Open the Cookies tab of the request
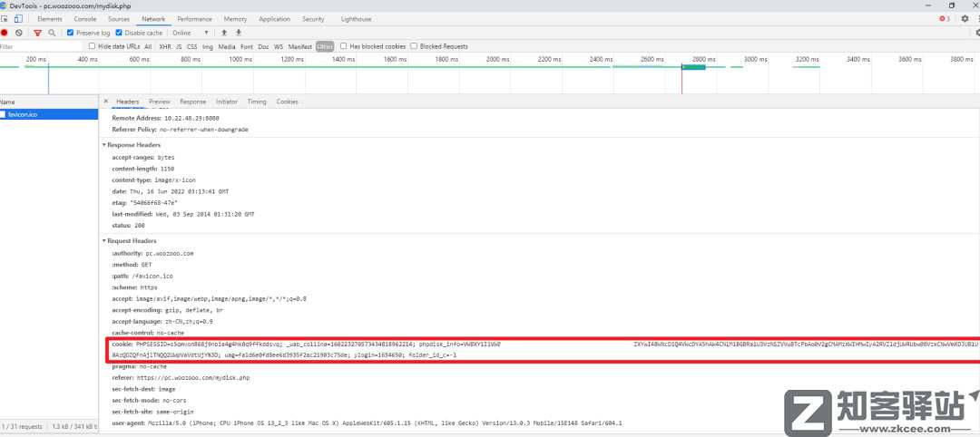 (287, 102)
